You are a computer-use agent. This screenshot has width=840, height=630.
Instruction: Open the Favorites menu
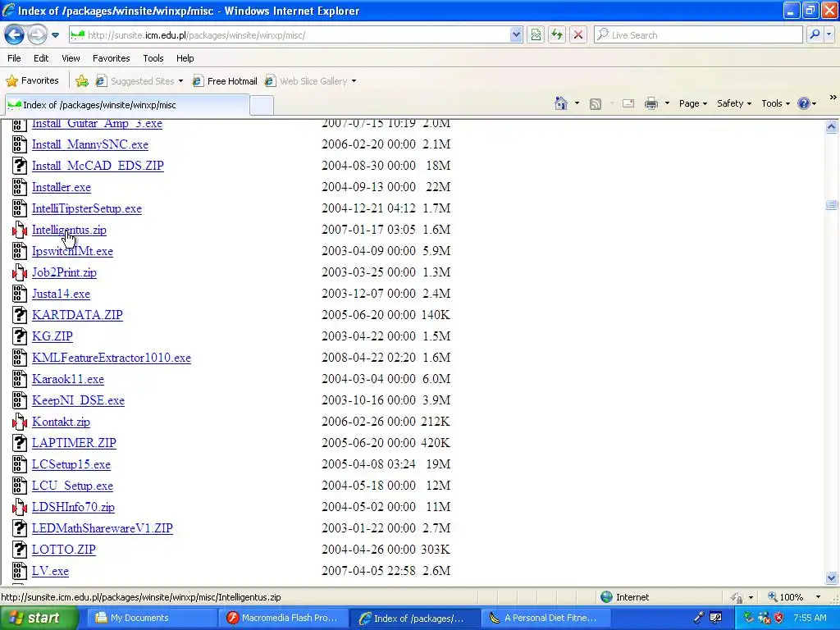tap(112, 58)
